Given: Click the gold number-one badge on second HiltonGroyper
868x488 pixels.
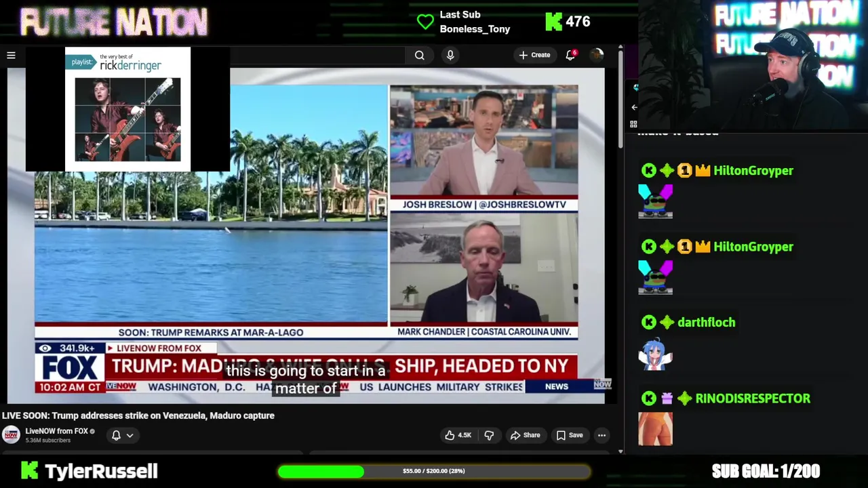Looking at the screenshot, I should click(x=685, y=247).
